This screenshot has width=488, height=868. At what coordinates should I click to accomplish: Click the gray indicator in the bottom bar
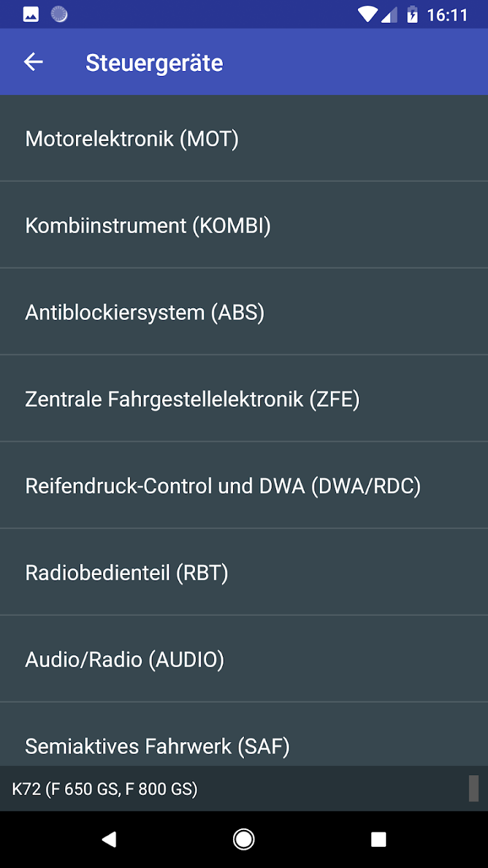pyautogui.click(x=474, y=788)
